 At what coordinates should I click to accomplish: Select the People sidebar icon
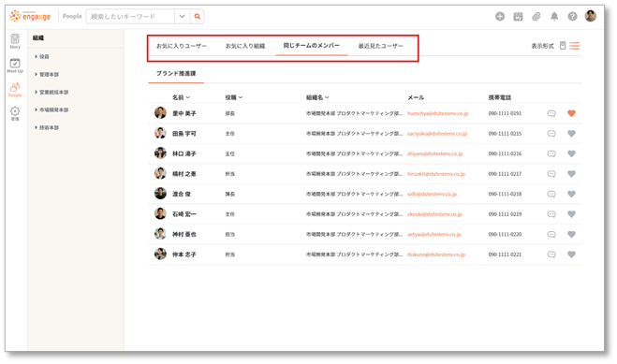pos(15,90)
